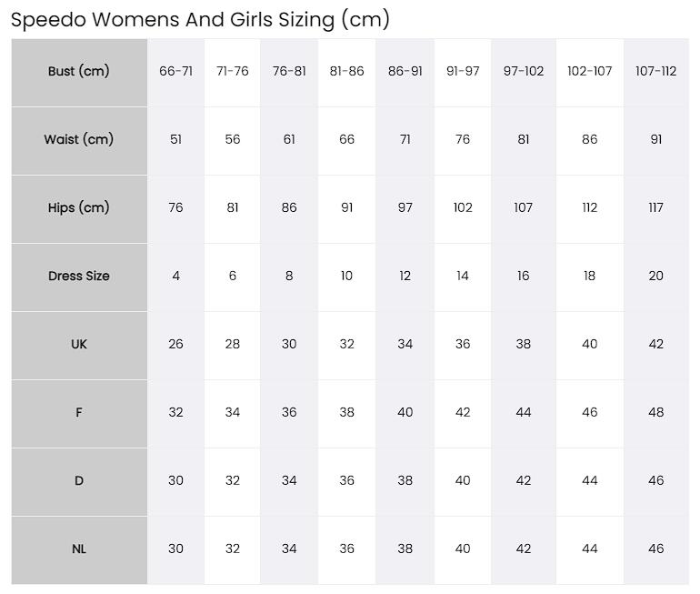Select the 107-112 bust range cell
The height and width of the screenshot is (594, 700).
(x=656, y=73)
